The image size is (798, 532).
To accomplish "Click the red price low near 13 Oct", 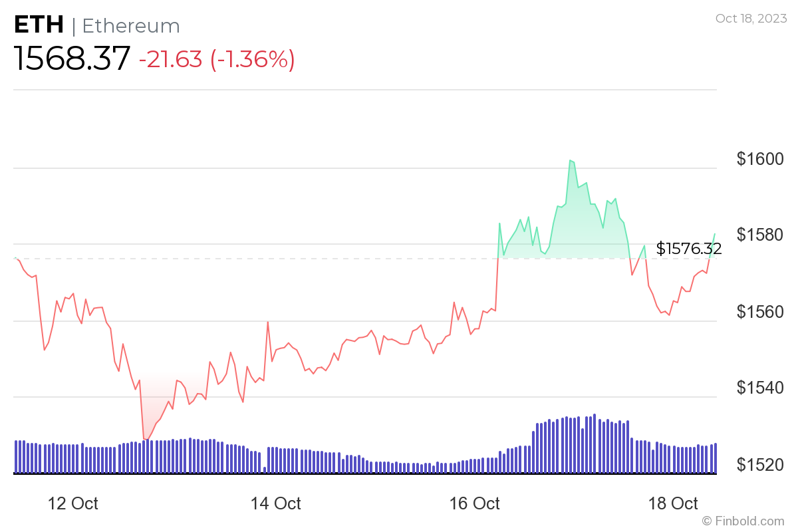I will pos(145,439).
